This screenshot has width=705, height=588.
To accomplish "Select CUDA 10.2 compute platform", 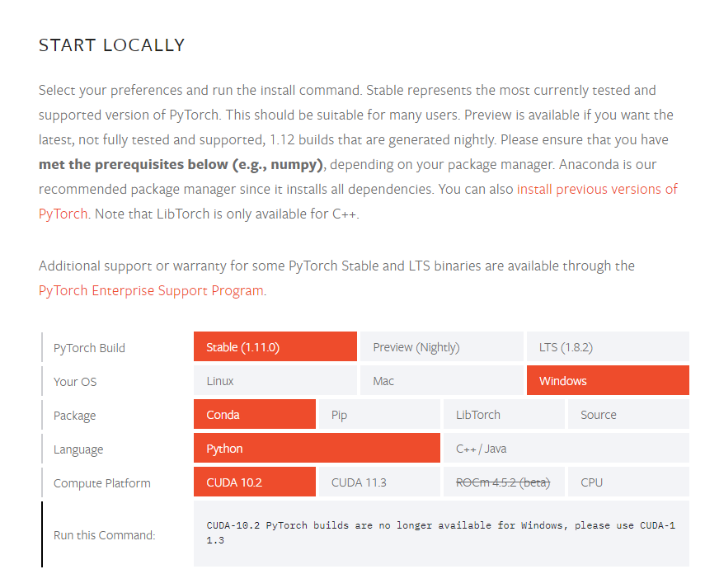I will [x=255, y=482].
